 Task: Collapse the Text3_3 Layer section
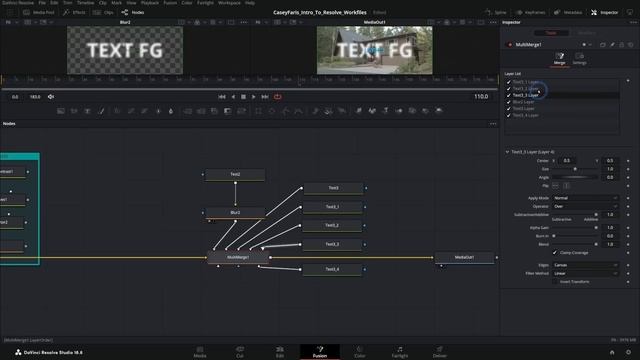[507, 152]
